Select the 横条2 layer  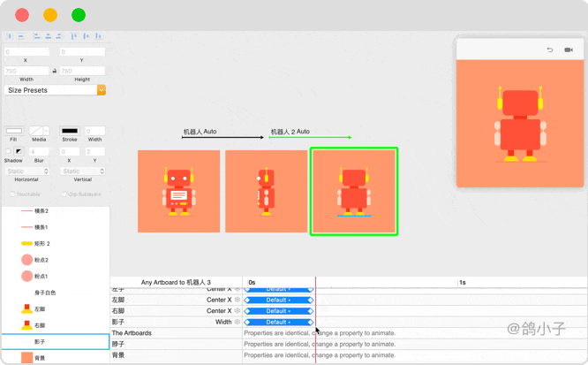[56, 210]
